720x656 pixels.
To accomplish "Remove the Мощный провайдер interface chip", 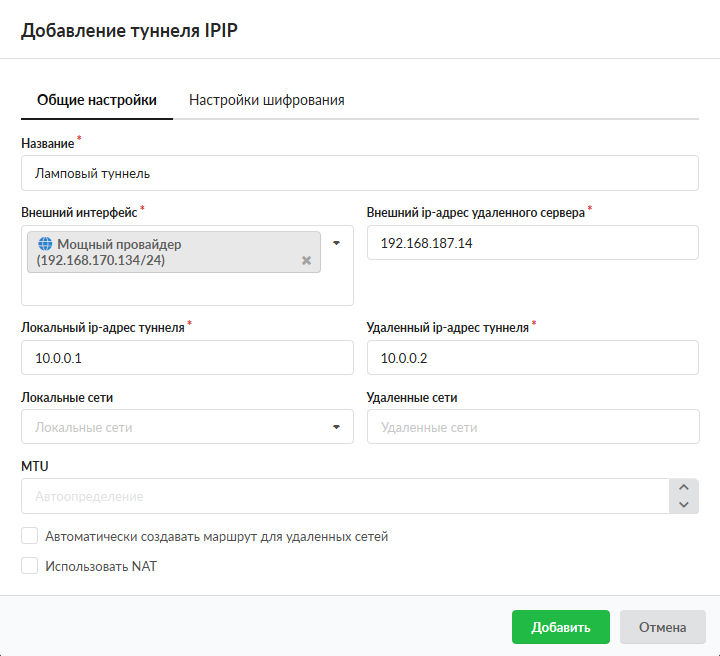I will coord(306,260).
